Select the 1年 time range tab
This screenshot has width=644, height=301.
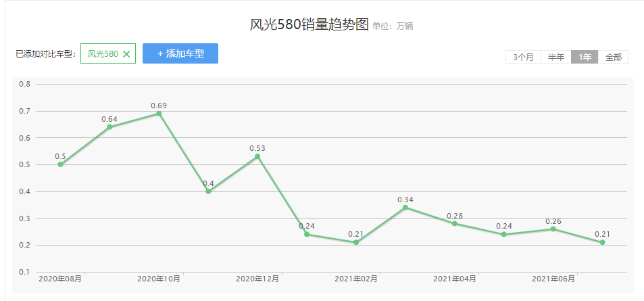point(585,57)
